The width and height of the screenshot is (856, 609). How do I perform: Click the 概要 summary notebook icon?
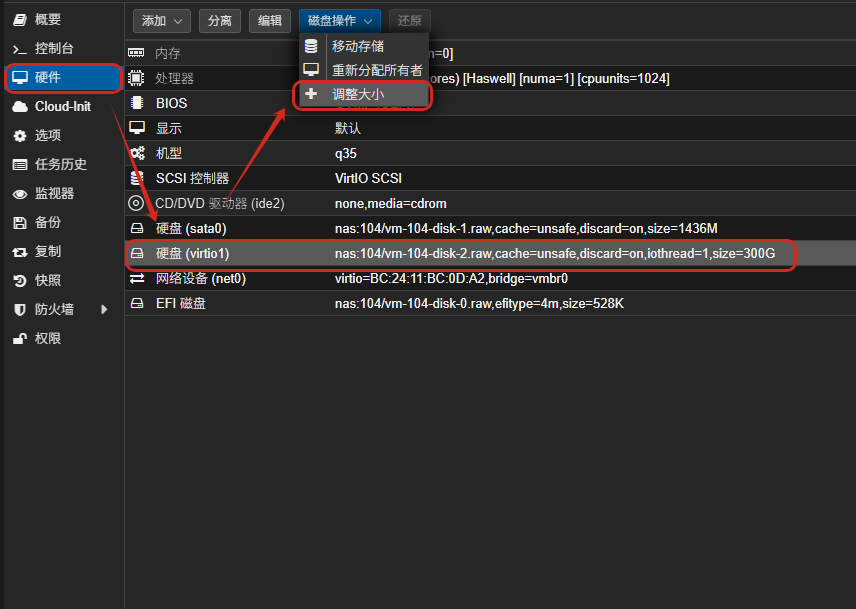(19, 19)
